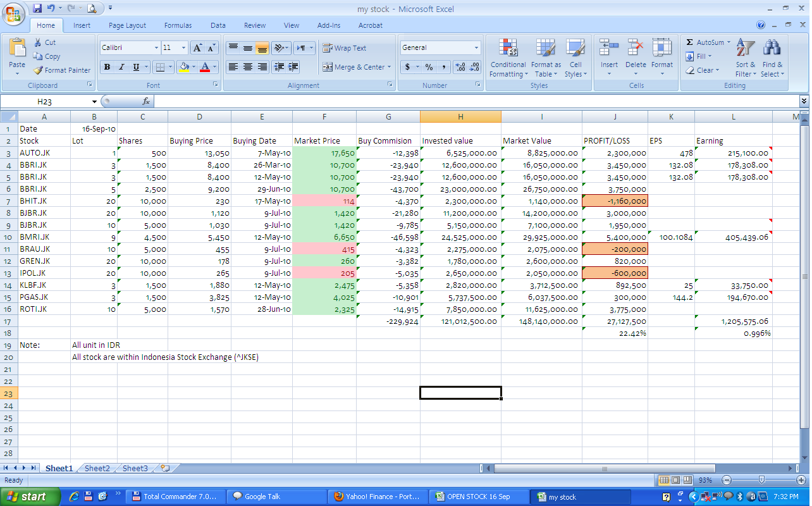Decrease decimal places
This screenshot has height=506, width=812.
point(475,67)
